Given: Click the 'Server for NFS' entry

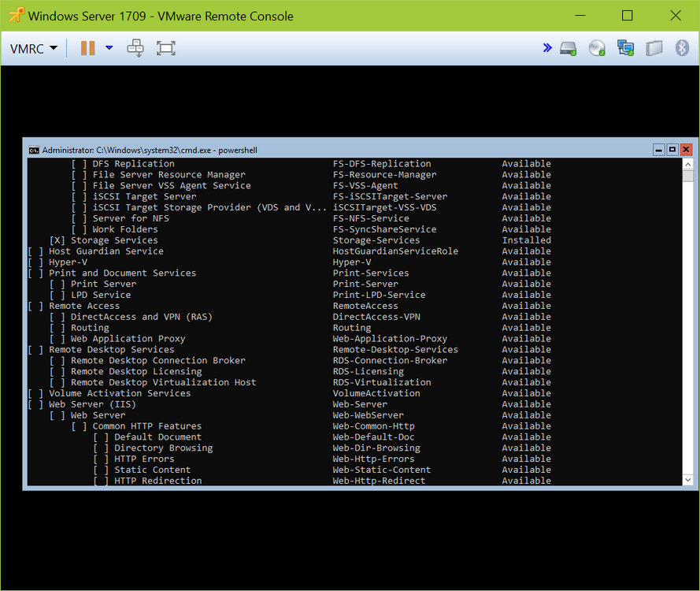Looking at the screenshot, I should (131, 218).
